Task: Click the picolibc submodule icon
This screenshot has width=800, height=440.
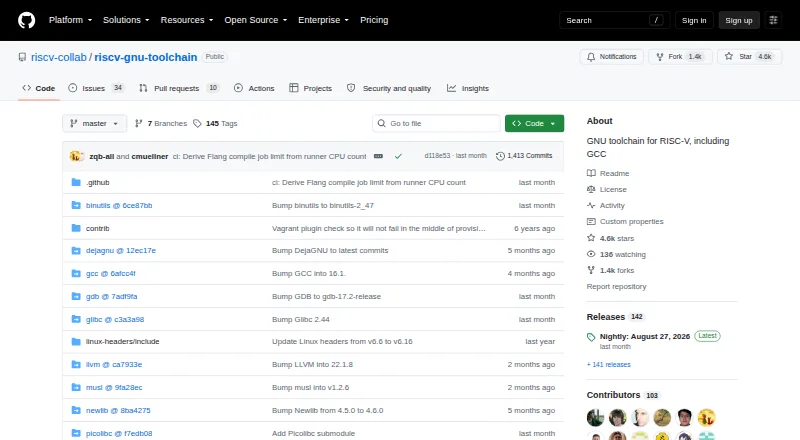Action: coord(76,433)
